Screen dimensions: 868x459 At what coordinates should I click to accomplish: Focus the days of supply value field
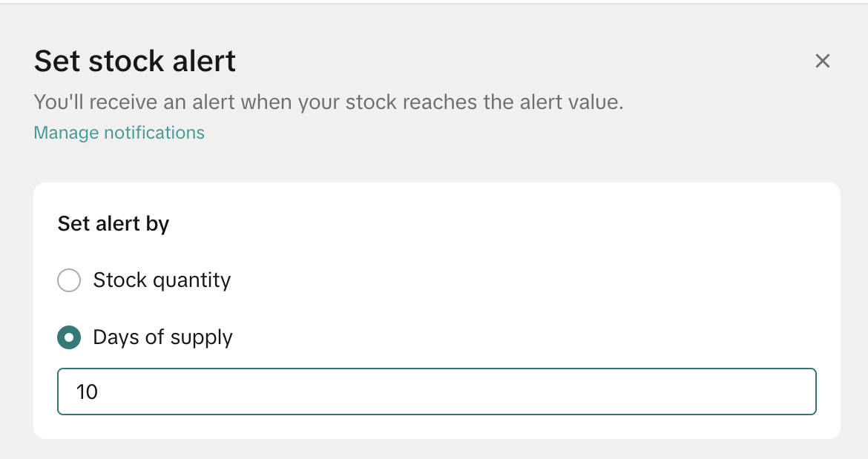436,392
